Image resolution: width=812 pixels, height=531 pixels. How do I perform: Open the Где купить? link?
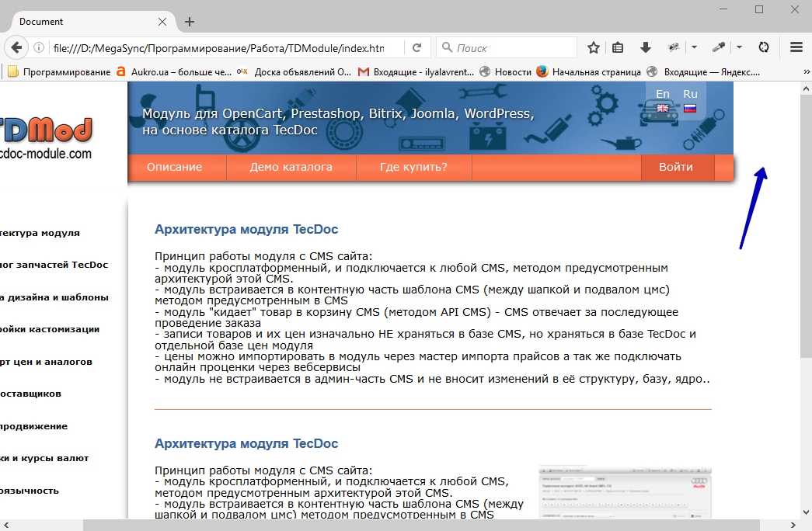pyautogui.click(x=413, y=167)
